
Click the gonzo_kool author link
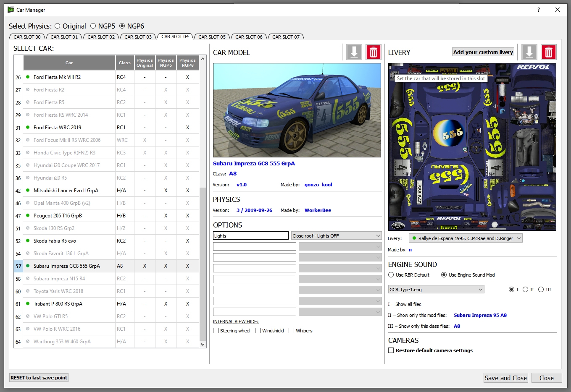point(318,185)
